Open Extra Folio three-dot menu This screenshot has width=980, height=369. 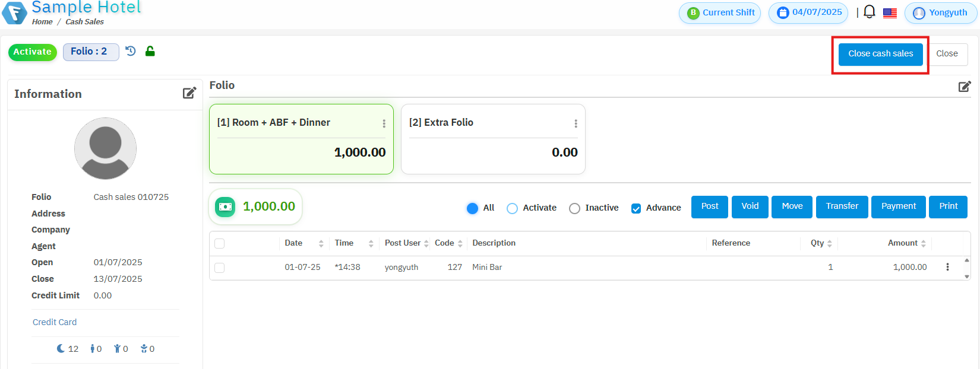(576, 123)
